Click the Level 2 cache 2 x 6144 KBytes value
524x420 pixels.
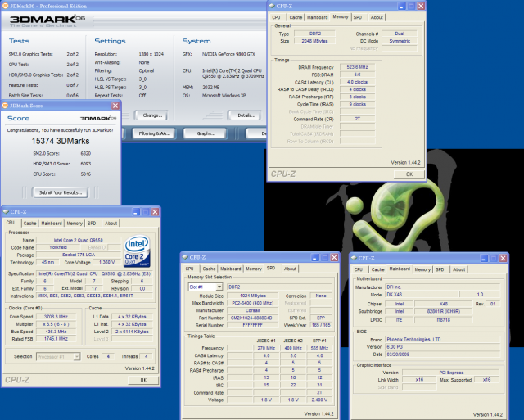pyautogui.click(x=132, y=332)
